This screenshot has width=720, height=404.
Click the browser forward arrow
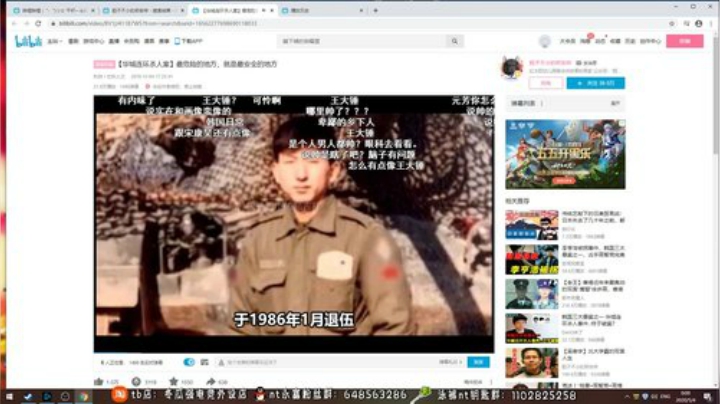(x=26, y=23)
